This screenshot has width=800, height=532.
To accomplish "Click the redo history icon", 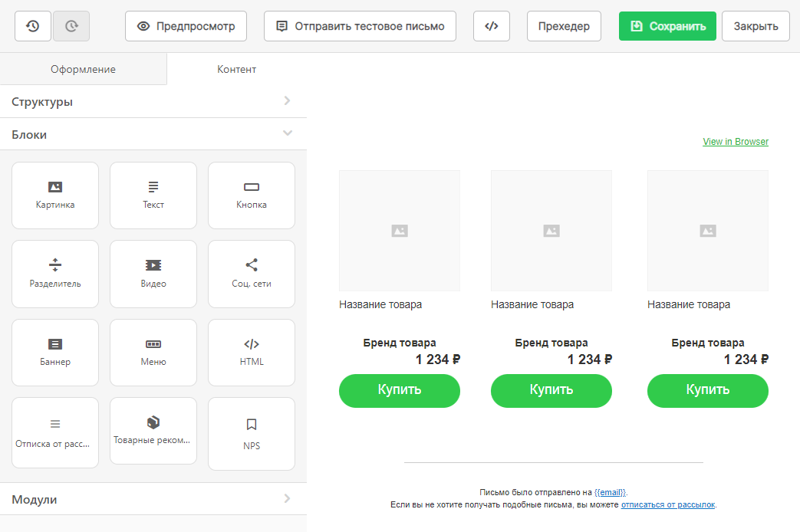I will tap(71, 26).
